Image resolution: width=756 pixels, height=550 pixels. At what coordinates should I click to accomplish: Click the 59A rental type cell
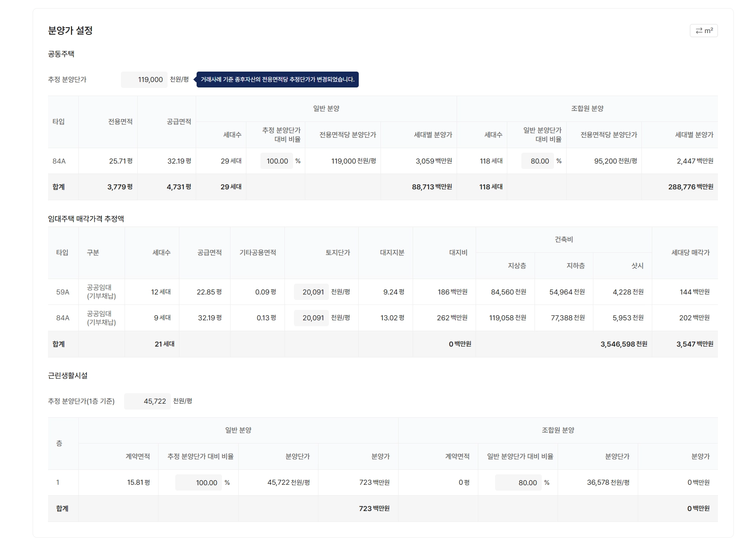click(x=63, y=292)
